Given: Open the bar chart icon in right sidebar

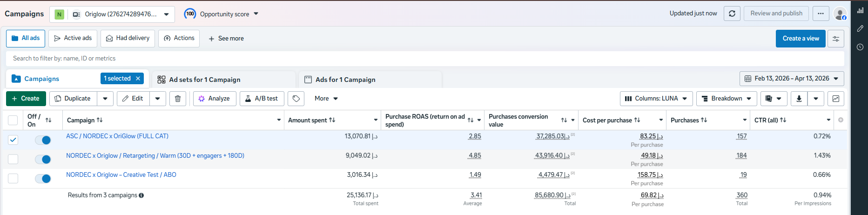Looking at the screenshot, I should (x=860, y=10).
